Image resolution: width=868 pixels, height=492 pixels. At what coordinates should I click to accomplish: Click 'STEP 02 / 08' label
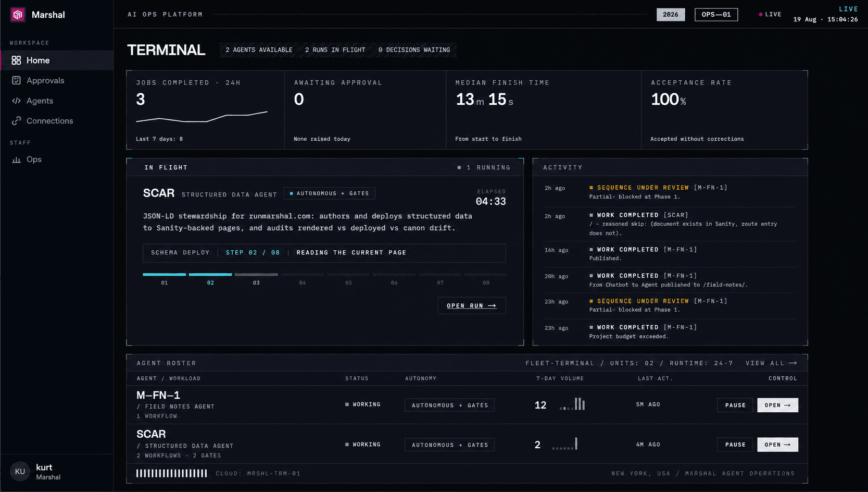[253, 253]
